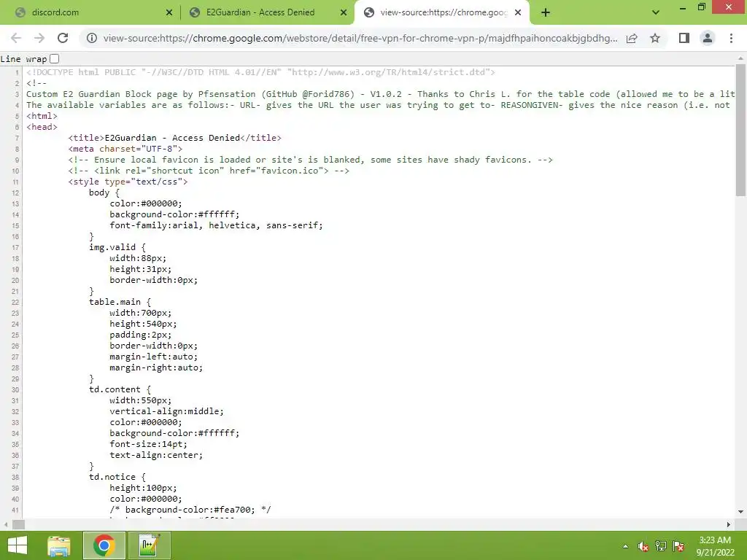747x560 pixels.
Task: Open a new tab
Action: pos(546,13)
